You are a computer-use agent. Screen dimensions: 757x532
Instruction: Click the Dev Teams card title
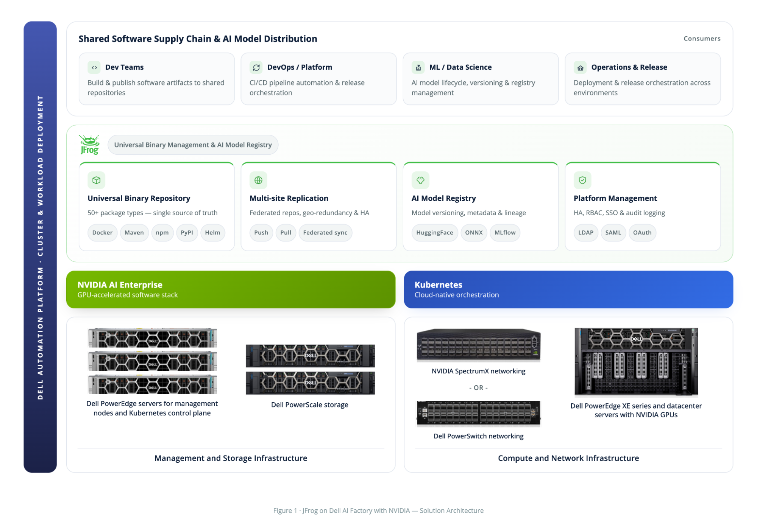[x=124, y=67]
